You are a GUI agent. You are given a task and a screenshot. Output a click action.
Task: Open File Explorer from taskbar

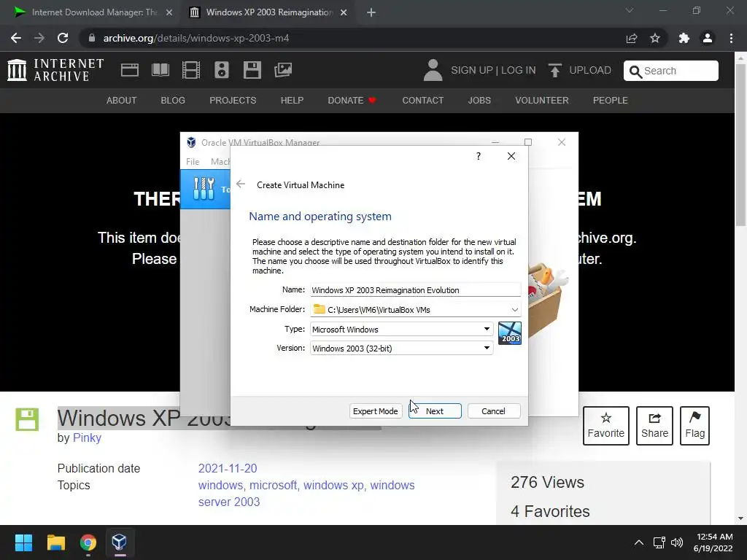point(55,542)
